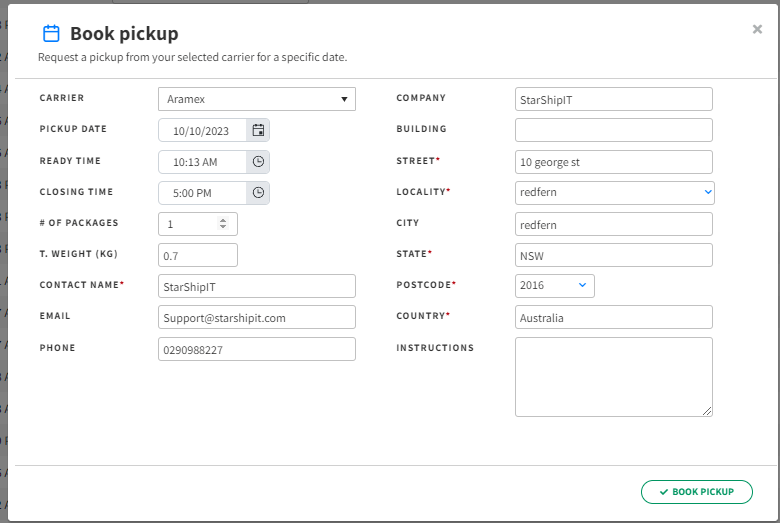
Task: Click the Request a pickup description text
Action: tap(193, 57)
